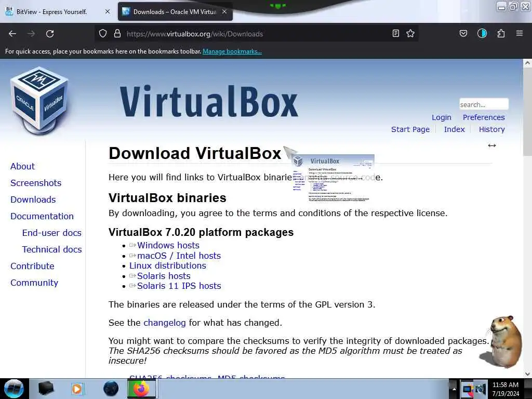Open the taskbar clock showing 11:58 AM
532x399 pixels.
[506, 389]
